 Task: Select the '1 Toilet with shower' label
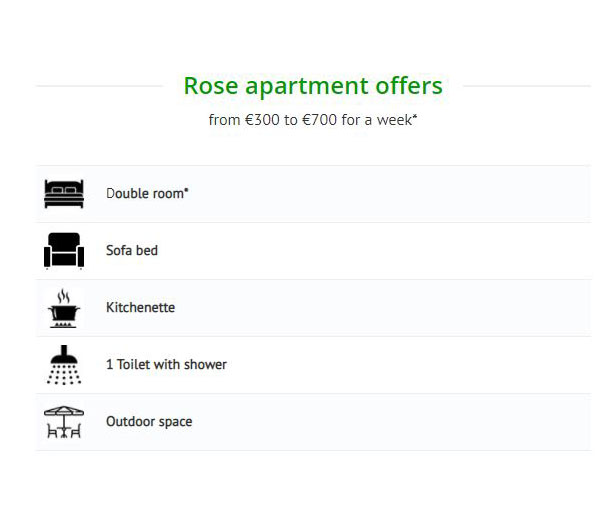pos(166,364)
